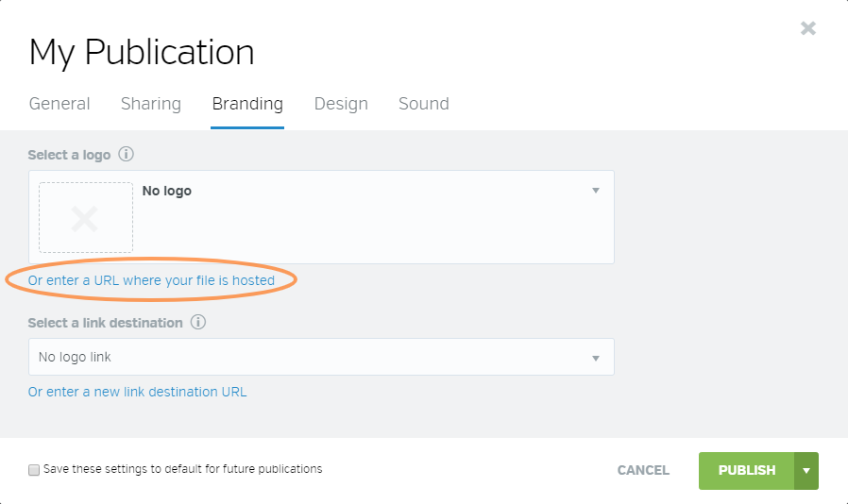Open the Publish button's dropdown arrow

click(806, 470)
